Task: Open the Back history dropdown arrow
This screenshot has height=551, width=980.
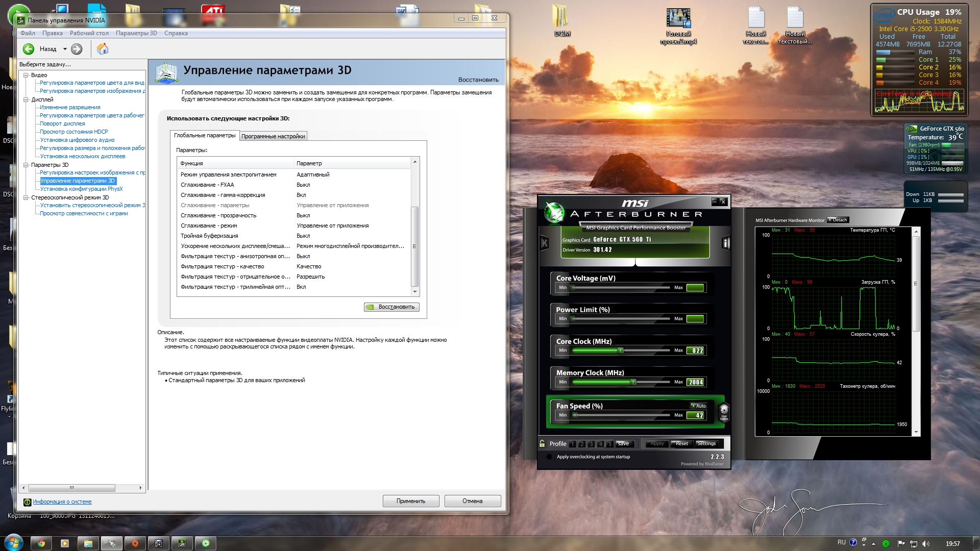Action: [65, 49]
